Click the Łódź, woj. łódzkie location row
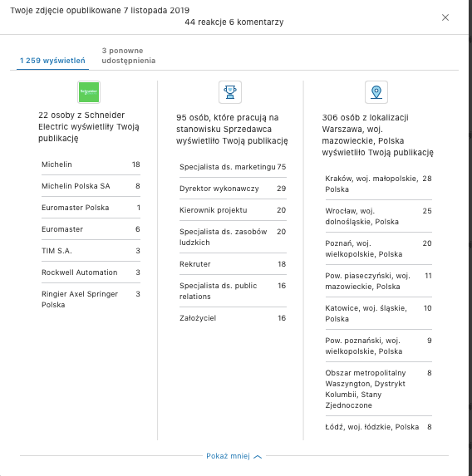Screen dimensions: 472x476 click(x=378, y=427)
